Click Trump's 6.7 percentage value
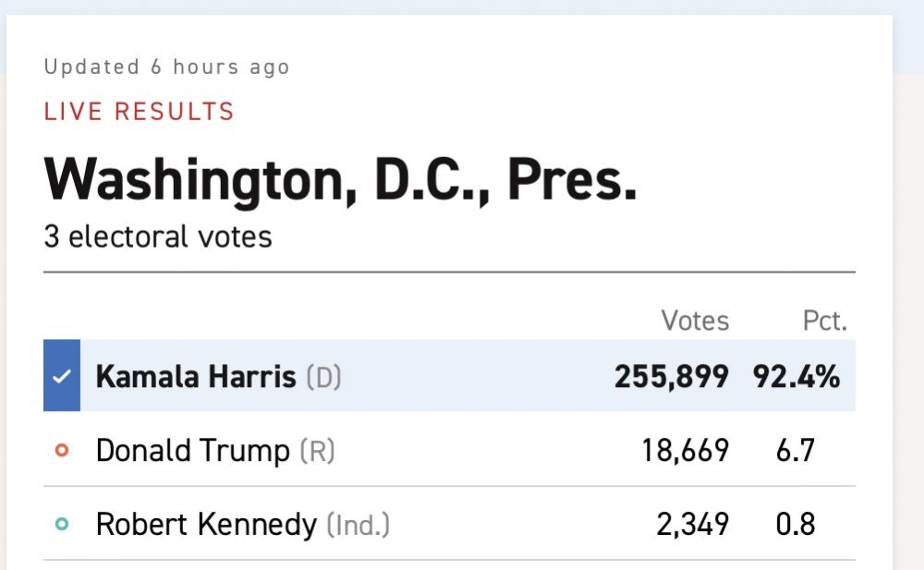 796,451
